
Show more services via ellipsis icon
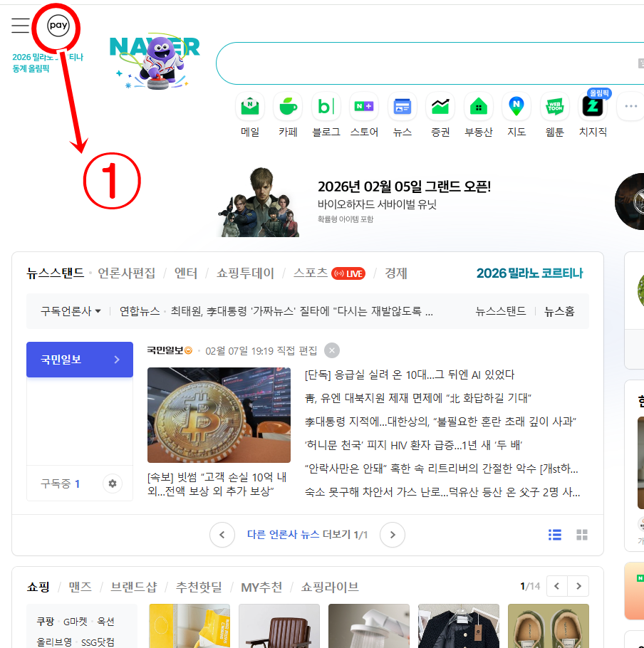tap(630, 107)
